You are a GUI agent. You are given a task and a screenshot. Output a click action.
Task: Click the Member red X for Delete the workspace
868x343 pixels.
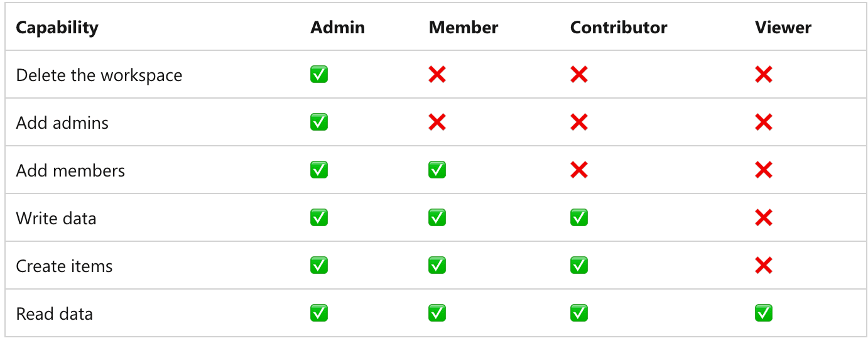point(437,75)
